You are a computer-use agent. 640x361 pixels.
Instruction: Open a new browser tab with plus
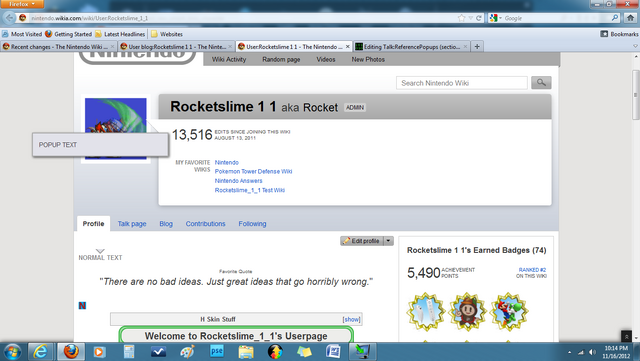coord(477,47)
